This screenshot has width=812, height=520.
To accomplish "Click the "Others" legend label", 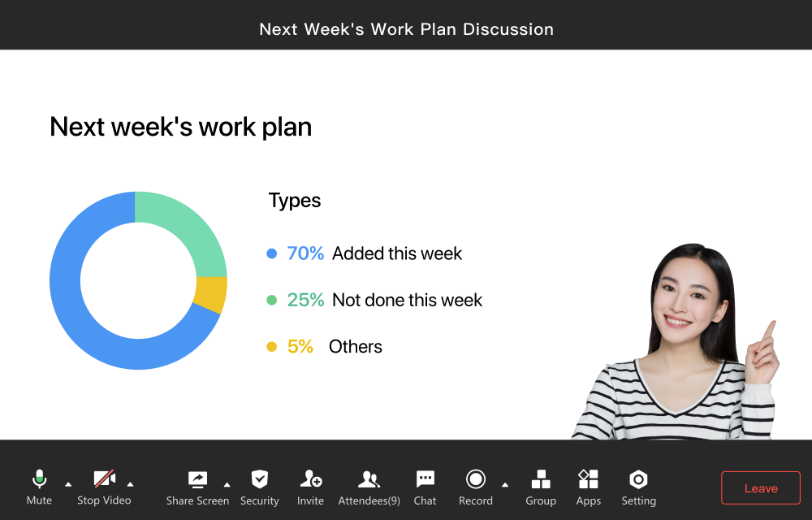I will pyautogui.click(x=356, y=347).
